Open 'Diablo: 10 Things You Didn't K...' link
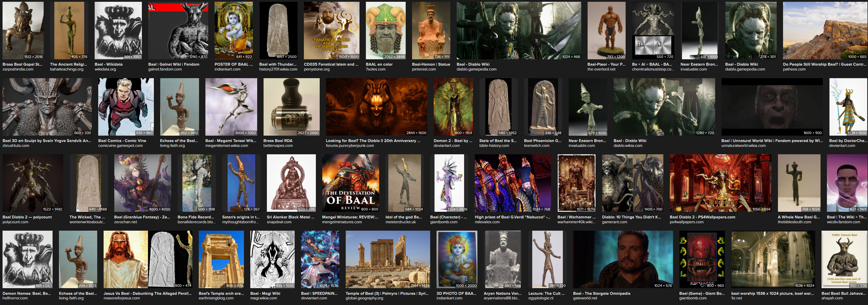Screen dimensions: 868x305 (x=631, y=217)
